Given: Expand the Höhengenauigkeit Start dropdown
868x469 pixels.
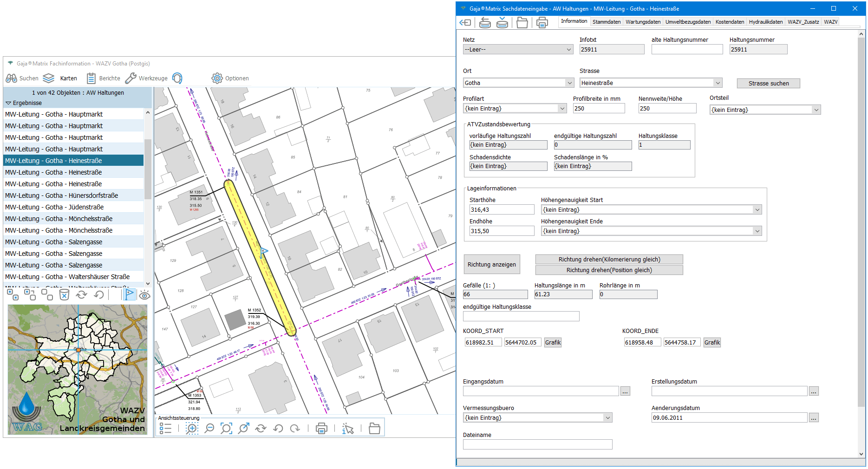Looking at the screenshot, I should coord(757,210).
